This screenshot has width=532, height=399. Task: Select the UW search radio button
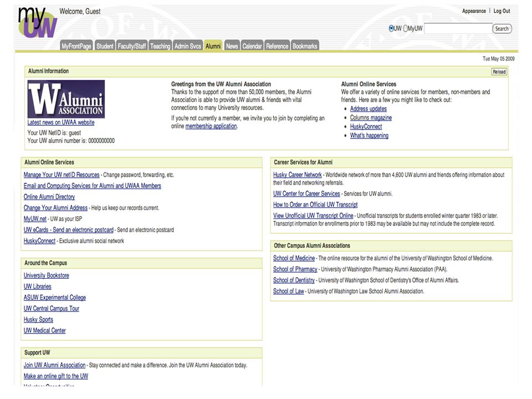(x=391, y=28)
